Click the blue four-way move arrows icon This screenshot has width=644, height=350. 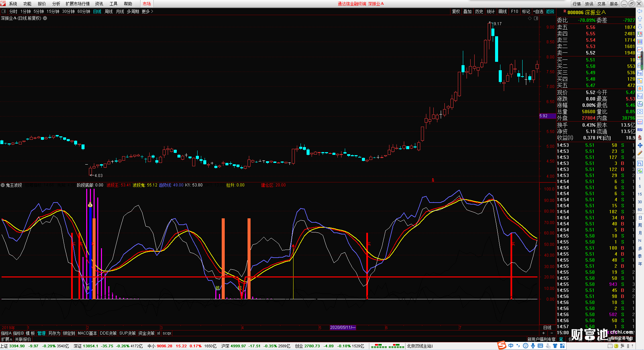640,145
